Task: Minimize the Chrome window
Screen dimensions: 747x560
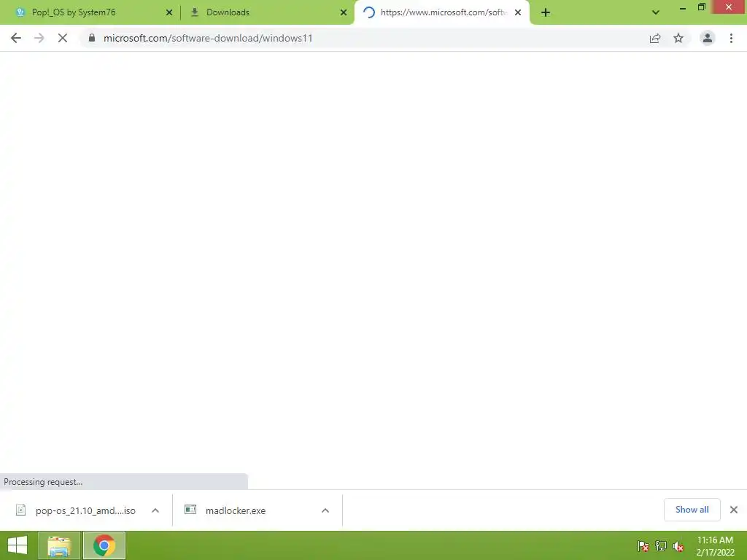Action: pos(683,7)
